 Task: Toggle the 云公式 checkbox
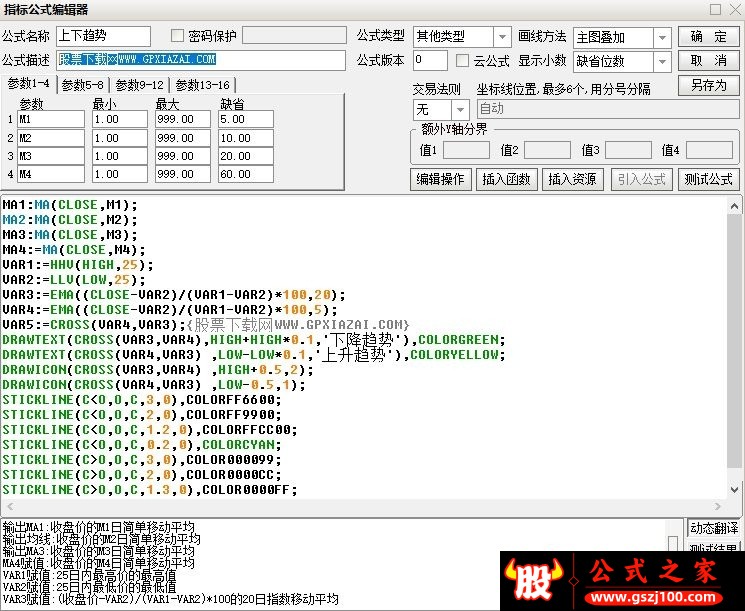(x=462, y=61)
